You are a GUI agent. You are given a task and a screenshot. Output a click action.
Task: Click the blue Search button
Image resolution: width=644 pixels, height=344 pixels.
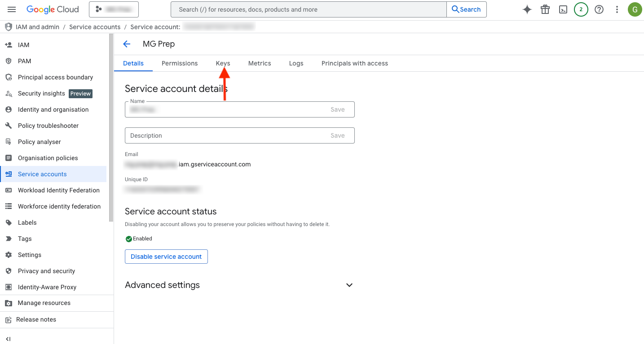[x=466, y=9]
